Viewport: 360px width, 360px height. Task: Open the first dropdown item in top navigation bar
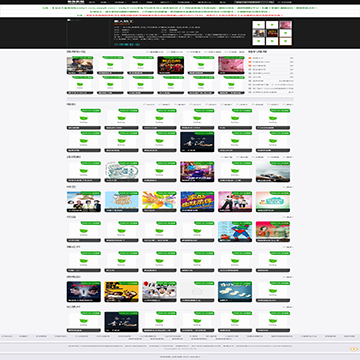pyautogui.click(x=103, y=2)
